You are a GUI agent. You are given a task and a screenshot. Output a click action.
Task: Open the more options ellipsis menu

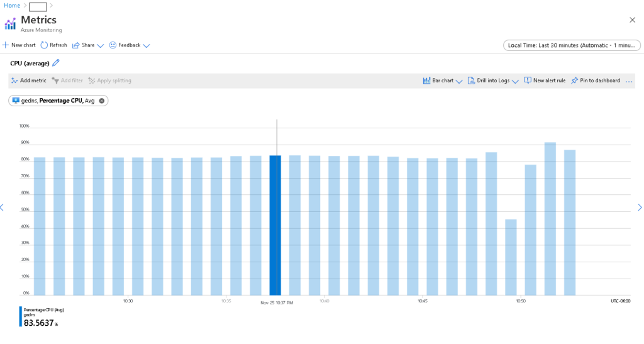point(629,80)
